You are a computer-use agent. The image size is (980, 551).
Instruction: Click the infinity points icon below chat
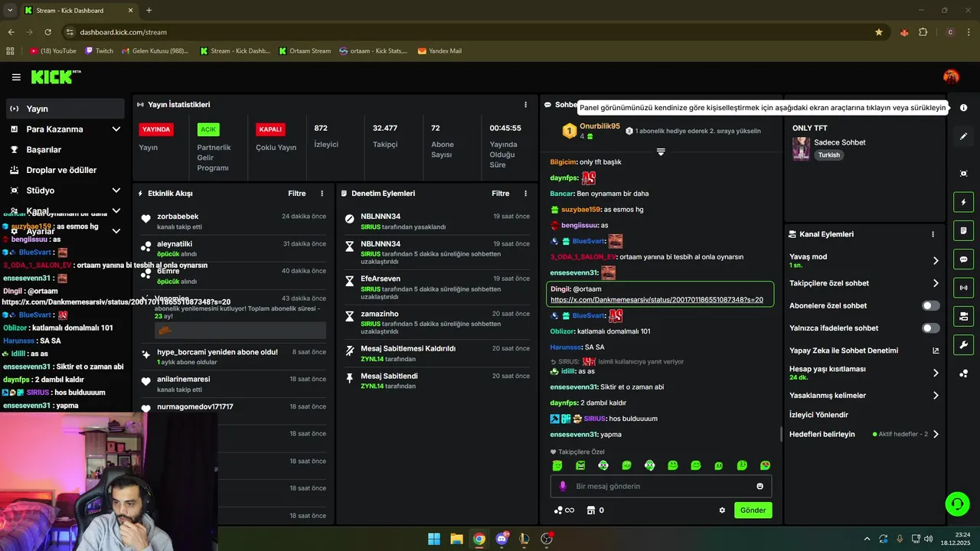pyautogui.click(x=564, y=510)
